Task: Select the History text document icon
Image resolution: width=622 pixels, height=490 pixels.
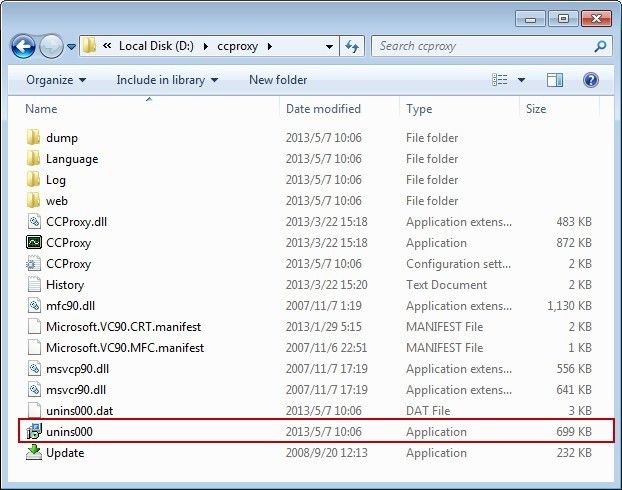Action: click(x=34, y=284)
